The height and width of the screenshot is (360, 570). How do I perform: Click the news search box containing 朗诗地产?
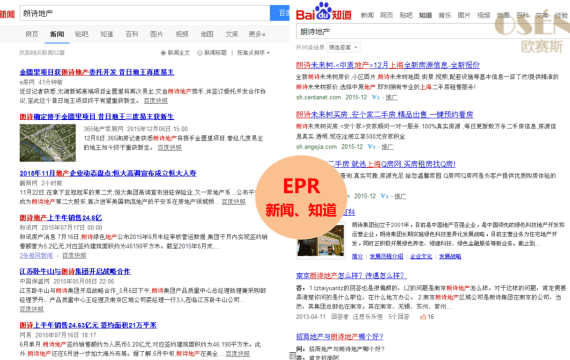click(145, 13)
